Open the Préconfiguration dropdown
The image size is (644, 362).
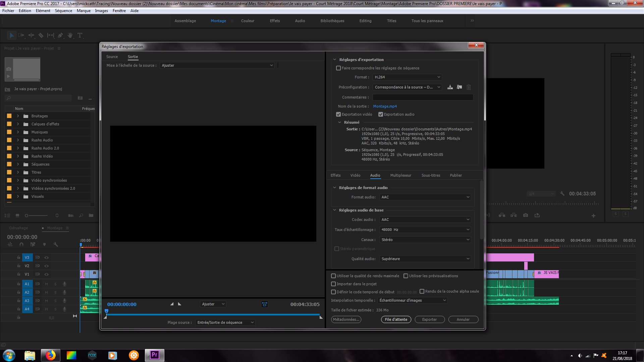407,87
